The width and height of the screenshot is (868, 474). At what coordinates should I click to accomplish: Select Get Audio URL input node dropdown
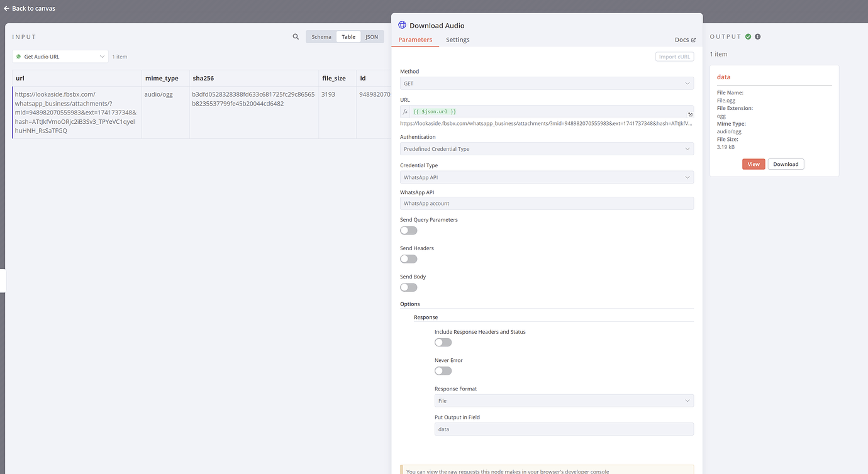pyautogui.click(x=60, y=57)
